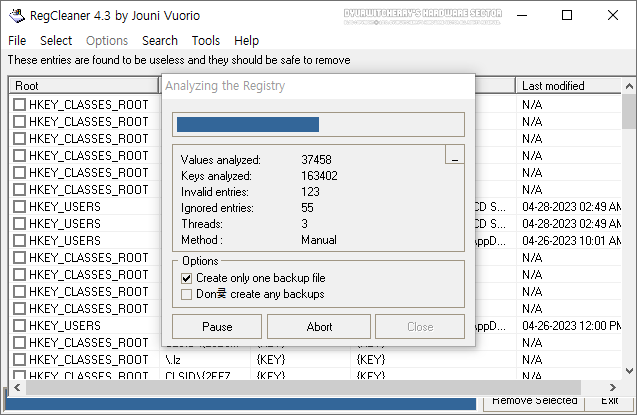Check the HKEY_USERS row dated 04-26-2023 12:00
637x415 pixels.
tap(19, 326)
